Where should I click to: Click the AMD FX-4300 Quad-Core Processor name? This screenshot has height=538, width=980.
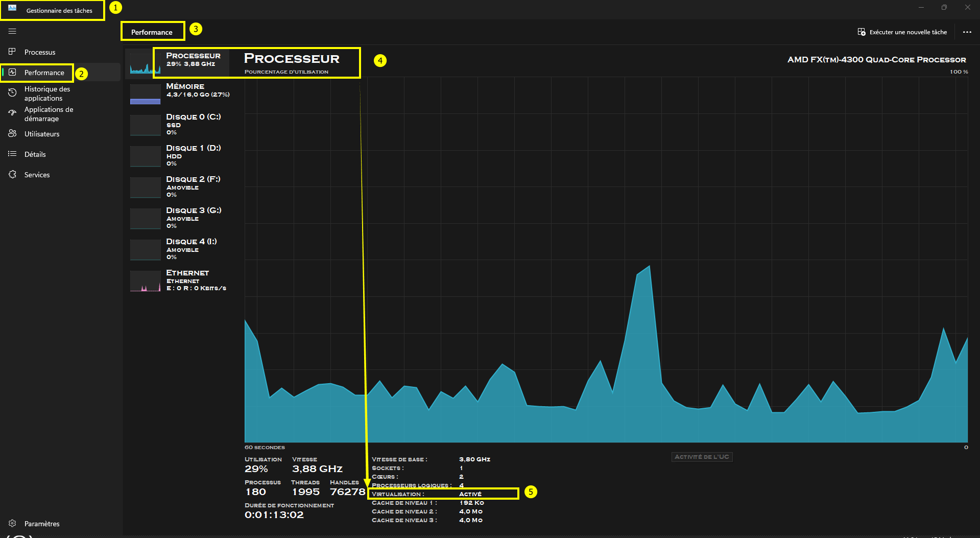coord(876,60)
